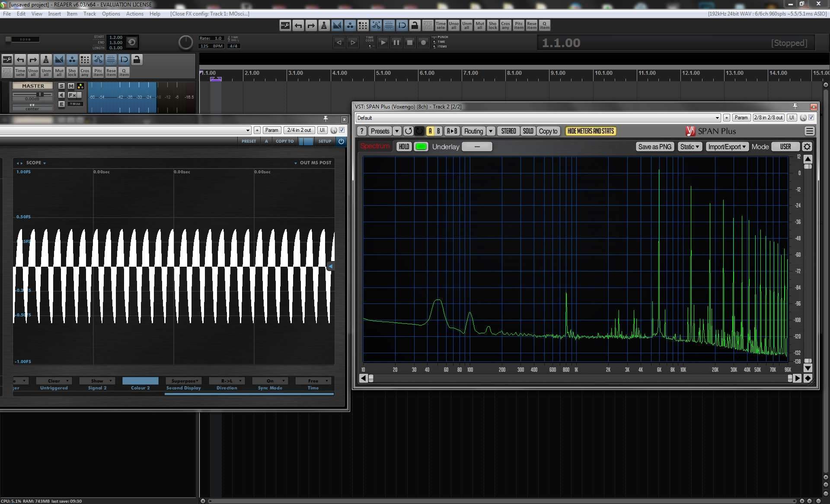Open master track FX button

[72, 95]
